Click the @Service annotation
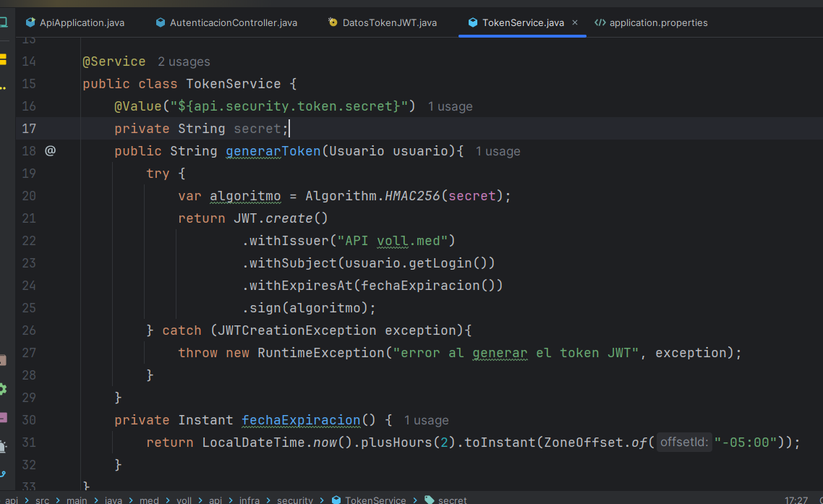823x504 pixels. (x=114, y=61)
